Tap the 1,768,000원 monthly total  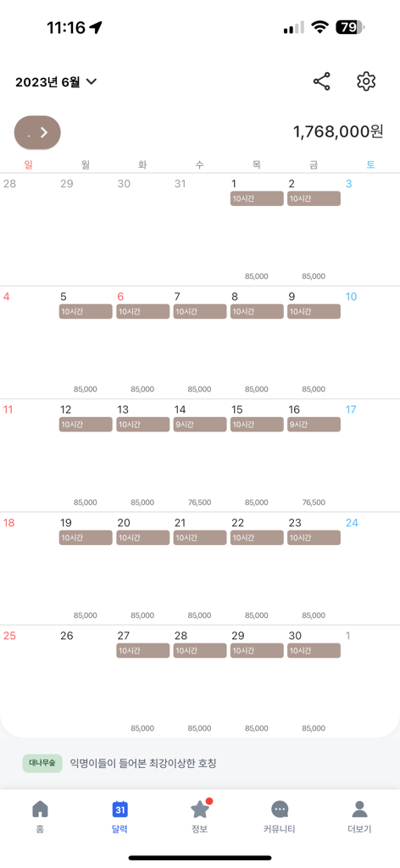tap(338, 131)
